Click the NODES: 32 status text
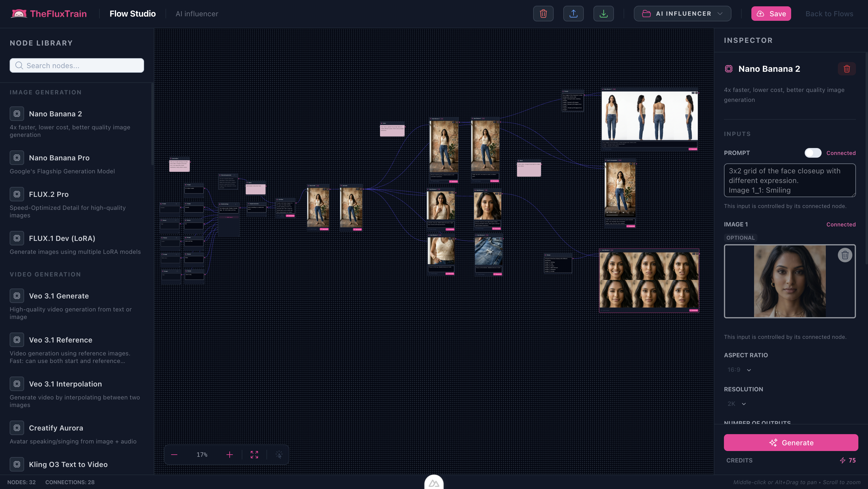Image resolution: width=868 pixels, height=489 pixels. 22,482
